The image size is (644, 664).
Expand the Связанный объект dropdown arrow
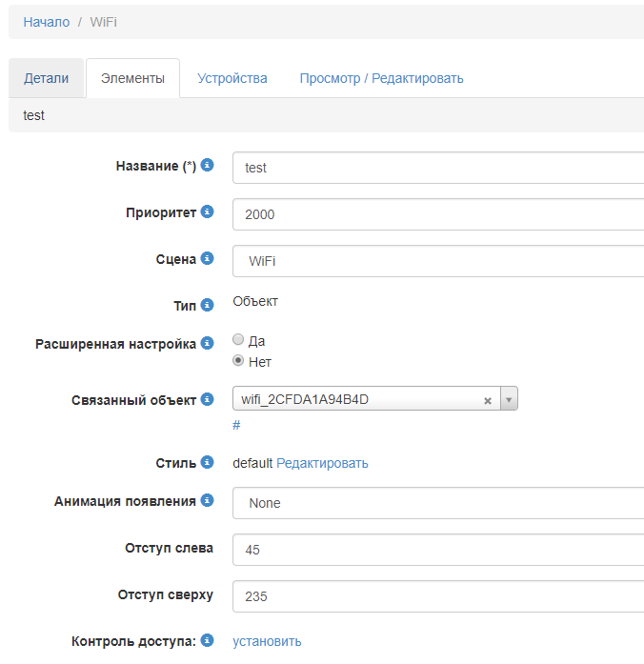(x=509, y=400)
